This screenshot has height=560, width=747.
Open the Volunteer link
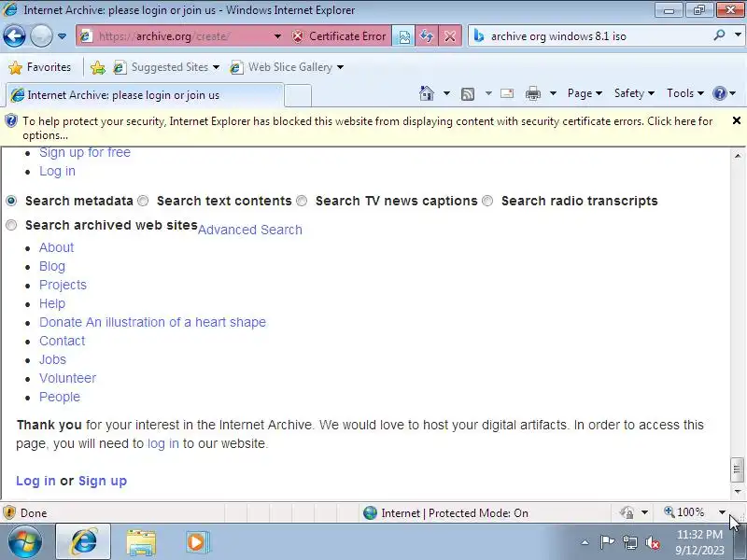[x=67, y=378]
